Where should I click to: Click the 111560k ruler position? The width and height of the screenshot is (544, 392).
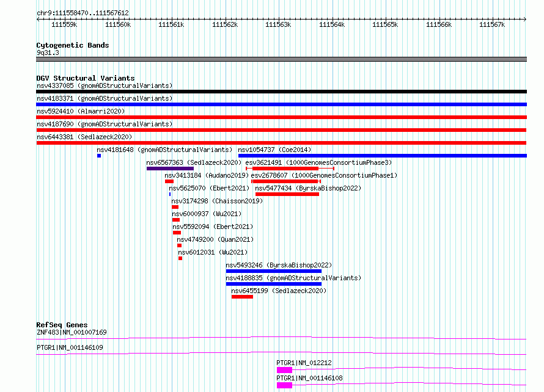(x=118, y=24)
